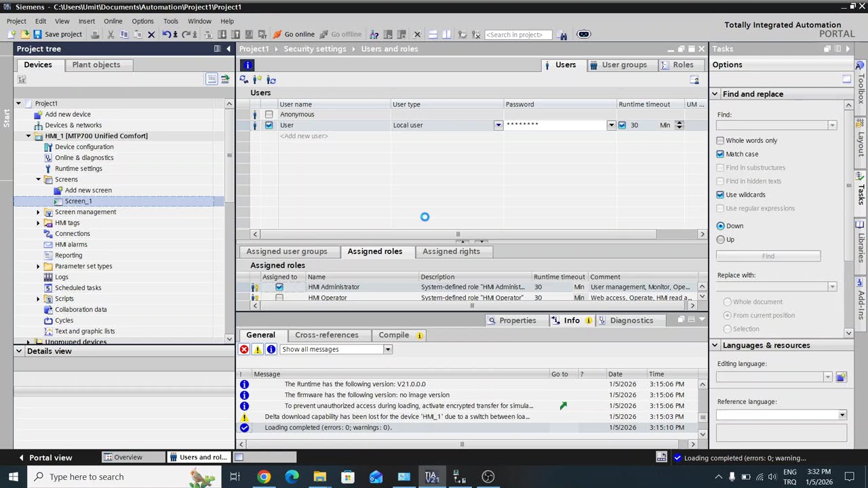Adjust the runtime timeout stepper arrows

tap(679, 125)
